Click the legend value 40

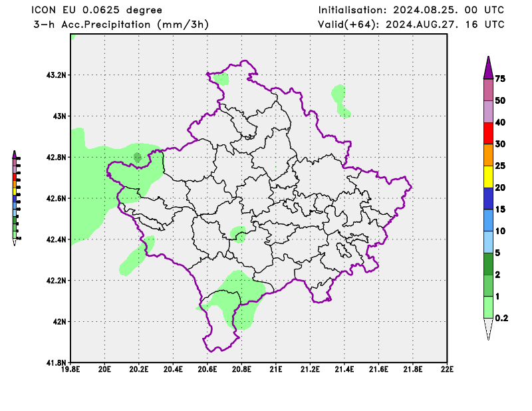point(500,122)
